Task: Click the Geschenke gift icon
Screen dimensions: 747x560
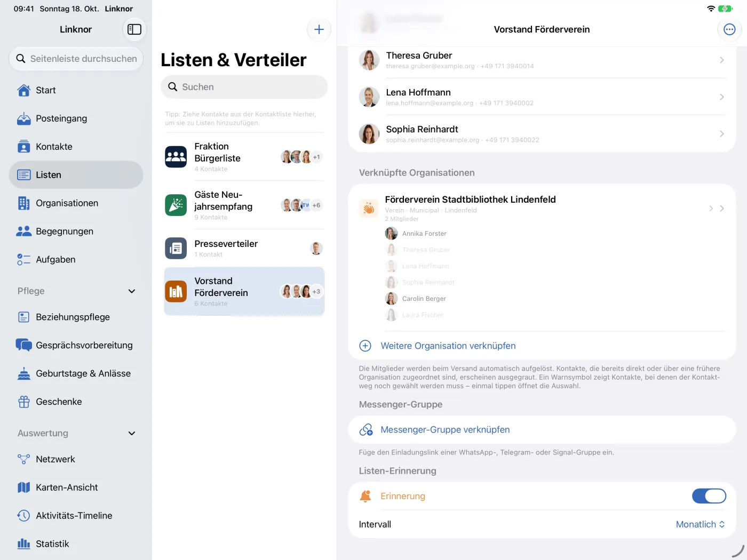Action: click(24, 402)
